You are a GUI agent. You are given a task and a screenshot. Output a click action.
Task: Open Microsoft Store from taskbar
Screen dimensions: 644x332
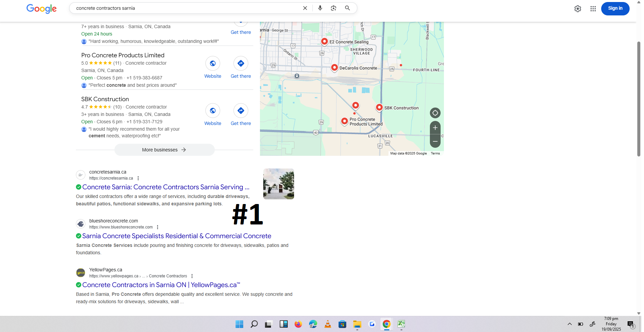pyautogui.click(x=342, y=324)
